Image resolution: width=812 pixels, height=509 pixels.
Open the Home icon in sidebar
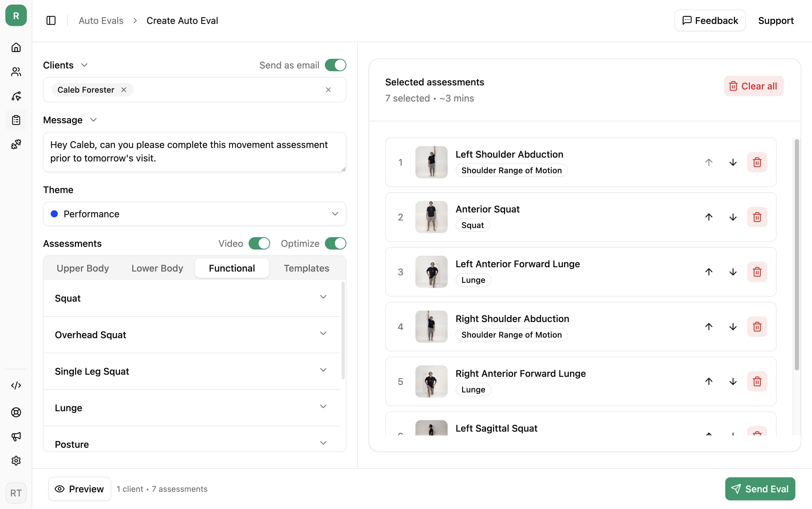[16, 48]
